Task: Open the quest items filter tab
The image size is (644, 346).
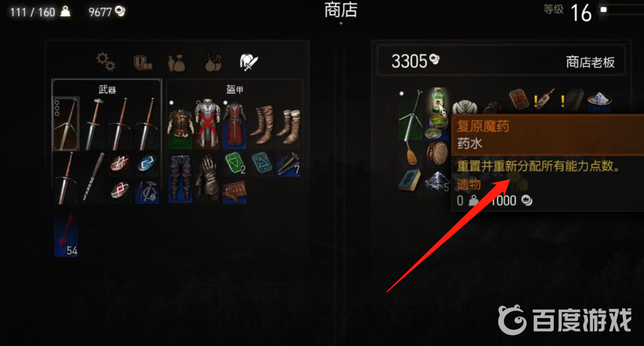Action: 142,63
